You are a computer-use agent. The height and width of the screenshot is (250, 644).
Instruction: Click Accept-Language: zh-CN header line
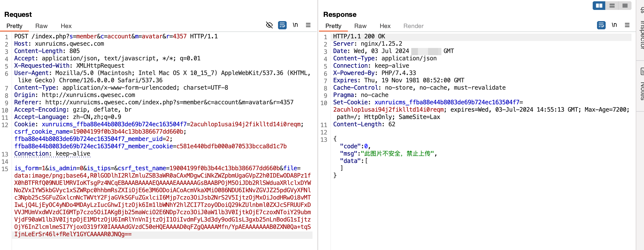[67, 117]
